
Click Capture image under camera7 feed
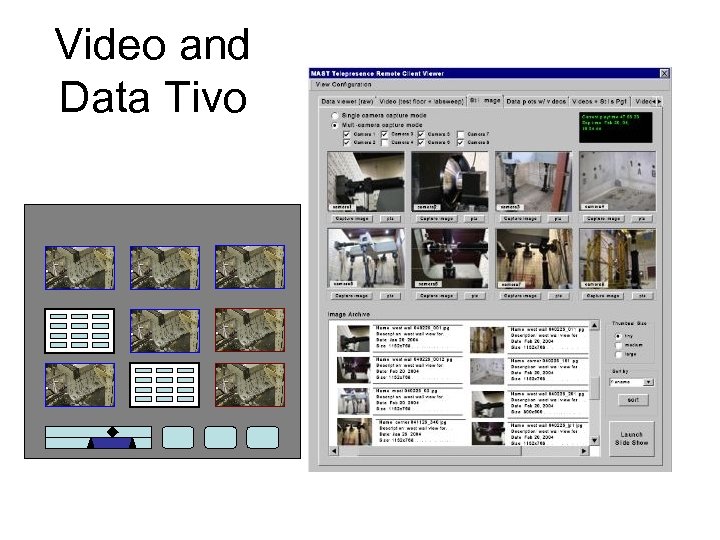(x=520, y=296)
